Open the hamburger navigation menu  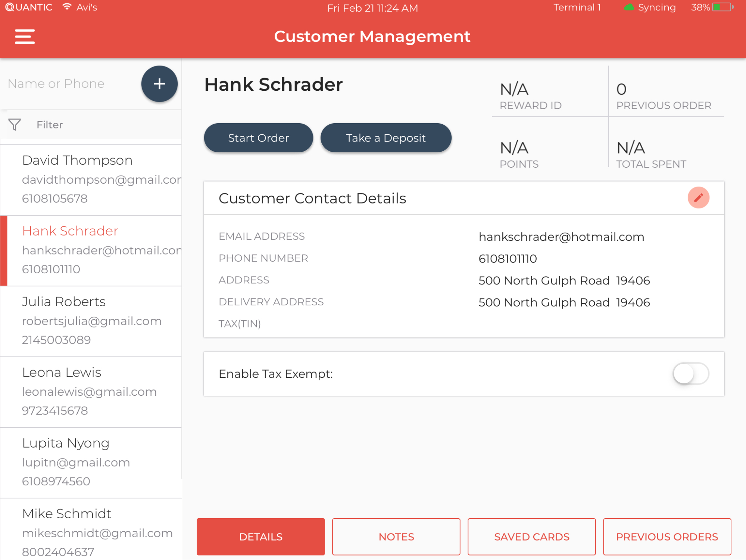click(x=25, y=36)
